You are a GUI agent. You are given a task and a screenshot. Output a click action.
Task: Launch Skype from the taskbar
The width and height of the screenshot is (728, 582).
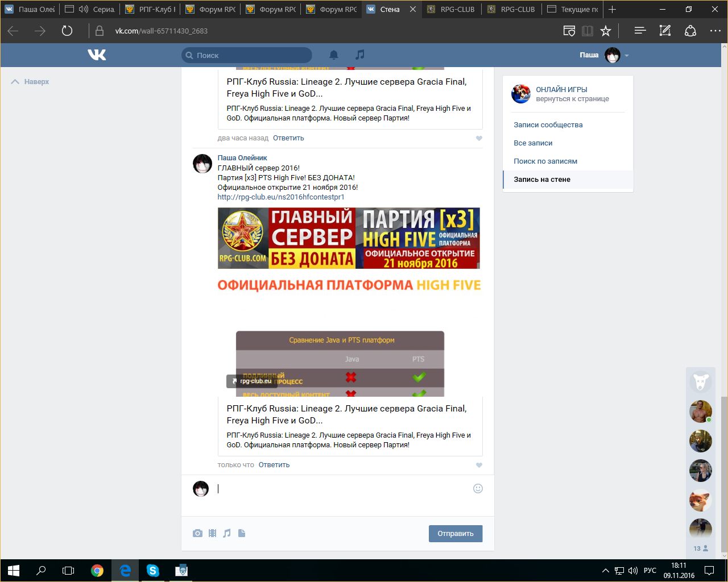tap(153, 570)
